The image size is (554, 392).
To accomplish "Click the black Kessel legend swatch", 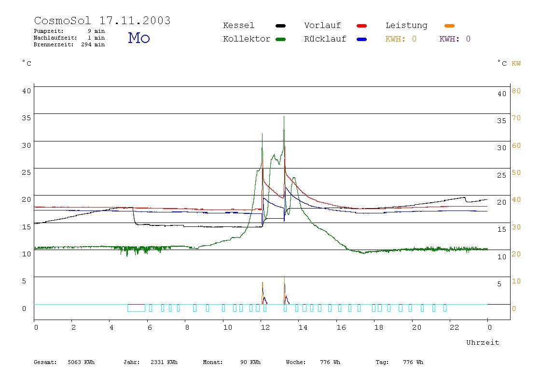I will click(280, 26).
